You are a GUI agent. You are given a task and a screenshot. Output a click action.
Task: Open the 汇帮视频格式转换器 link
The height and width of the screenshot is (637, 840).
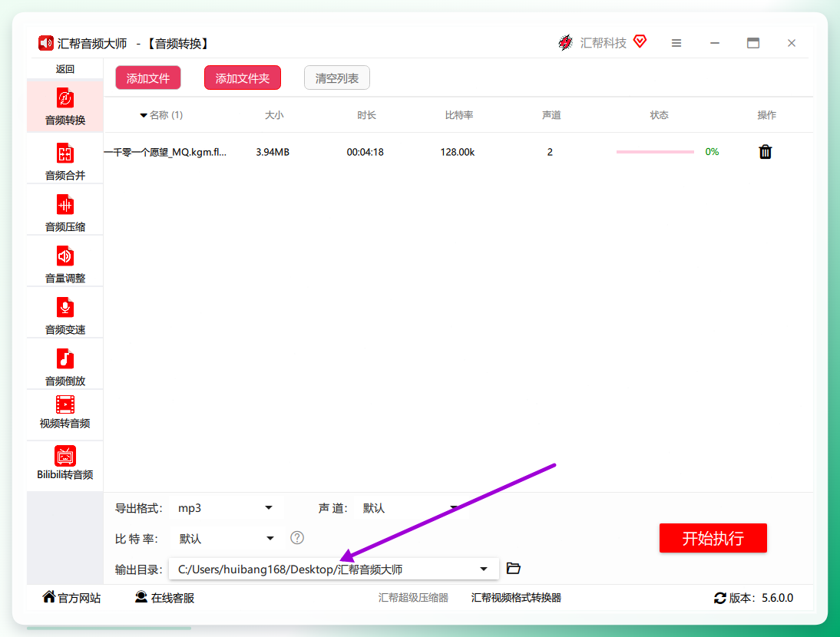pyautogui.click(x=516, y=597)
